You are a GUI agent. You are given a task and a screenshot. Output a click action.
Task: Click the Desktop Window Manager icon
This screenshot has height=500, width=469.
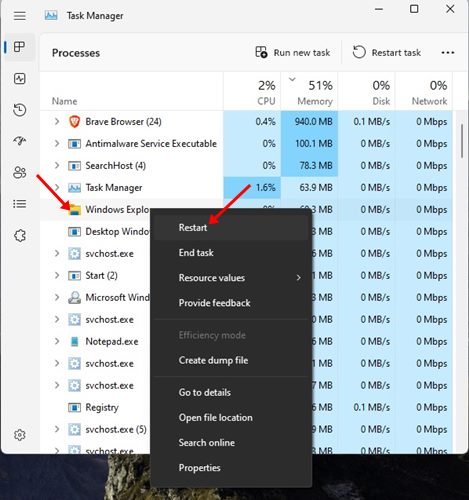coord(74,232)
